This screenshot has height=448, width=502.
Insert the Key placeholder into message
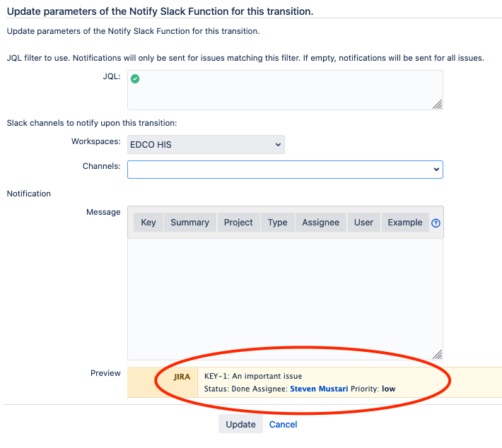pos(148,223)
